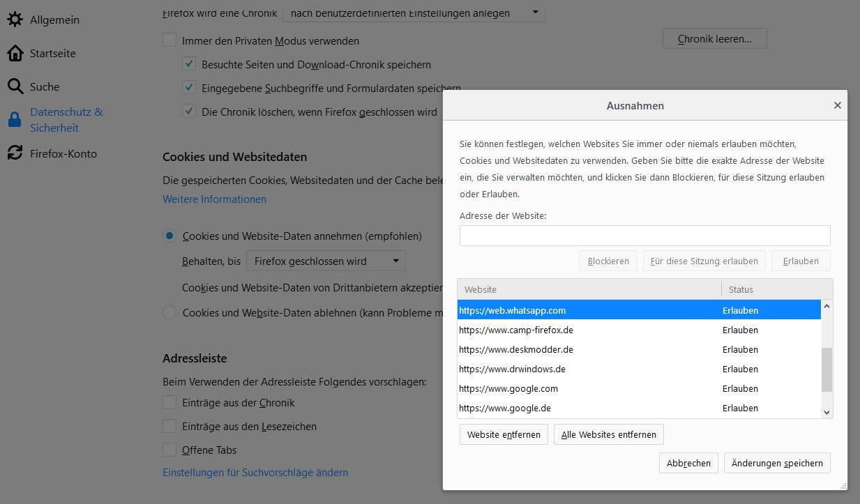Click the 'Adresse der Website' input field
Viewport: 860px width, 504px height.
tap(644, 236)
